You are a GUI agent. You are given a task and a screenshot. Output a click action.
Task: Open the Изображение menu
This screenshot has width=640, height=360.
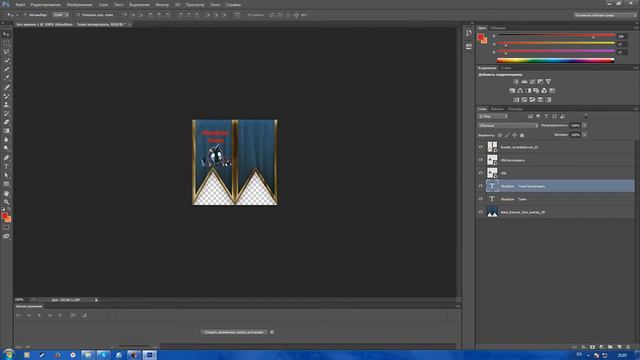tap(80, 4)
